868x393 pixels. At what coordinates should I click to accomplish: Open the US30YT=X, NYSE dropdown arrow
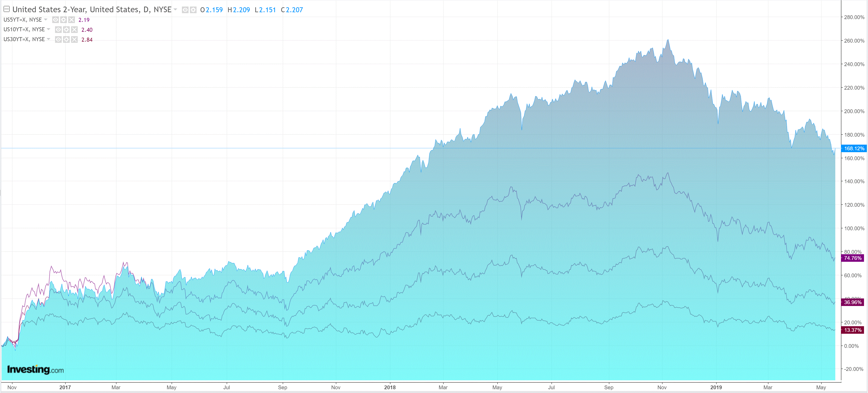[x=48, y=39]
